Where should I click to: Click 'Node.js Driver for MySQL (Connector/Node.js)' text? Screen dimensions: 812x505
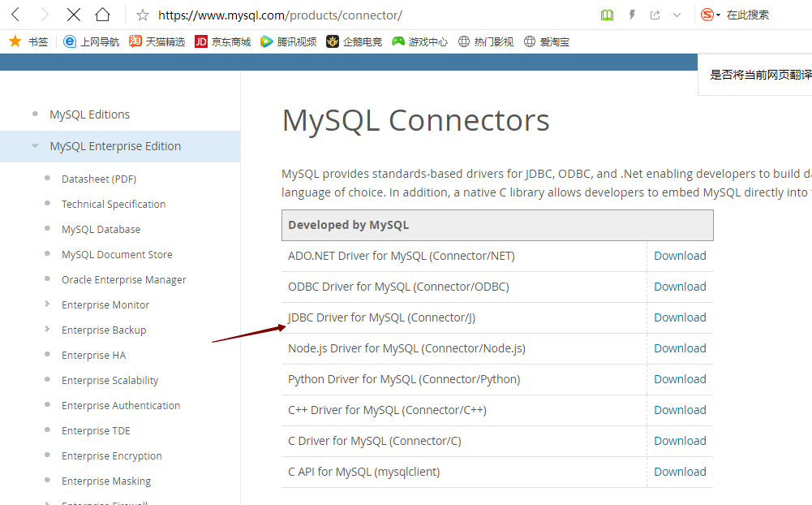(406, 349)
